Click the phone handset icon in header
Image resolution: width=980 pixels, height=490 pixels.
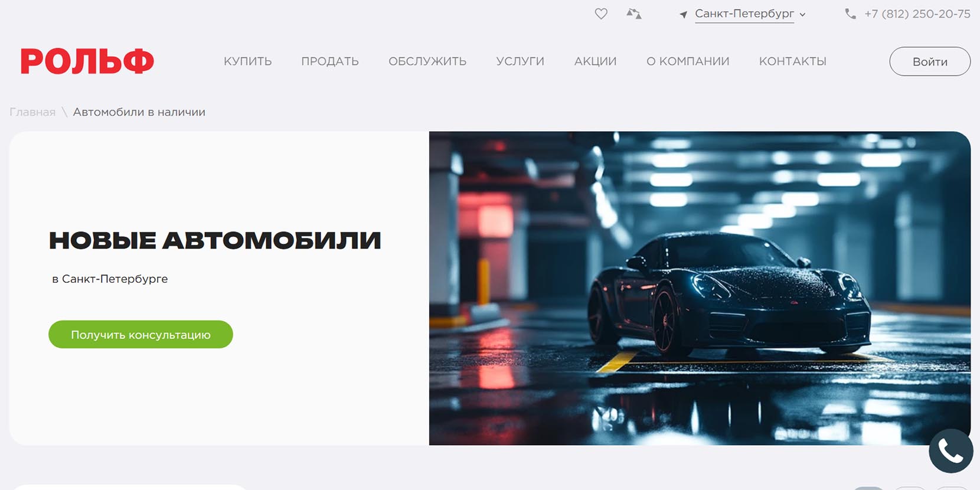click(850, 14)
